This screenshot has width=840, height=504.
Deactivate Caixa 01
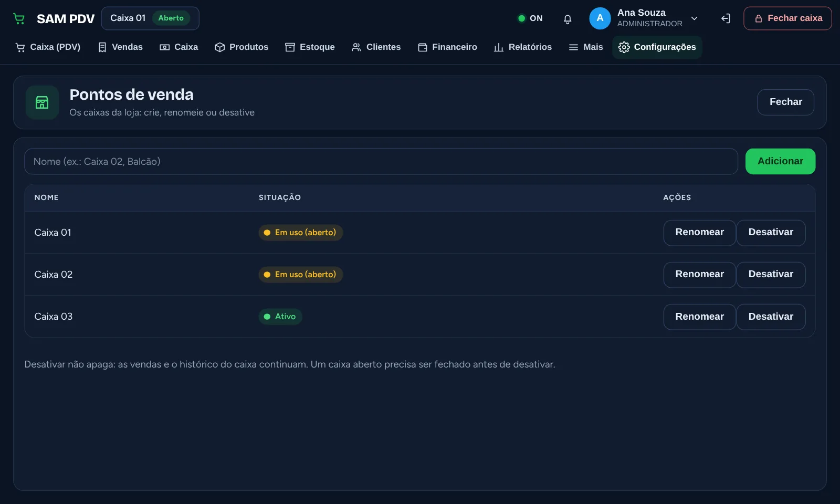tap(771, 233)
